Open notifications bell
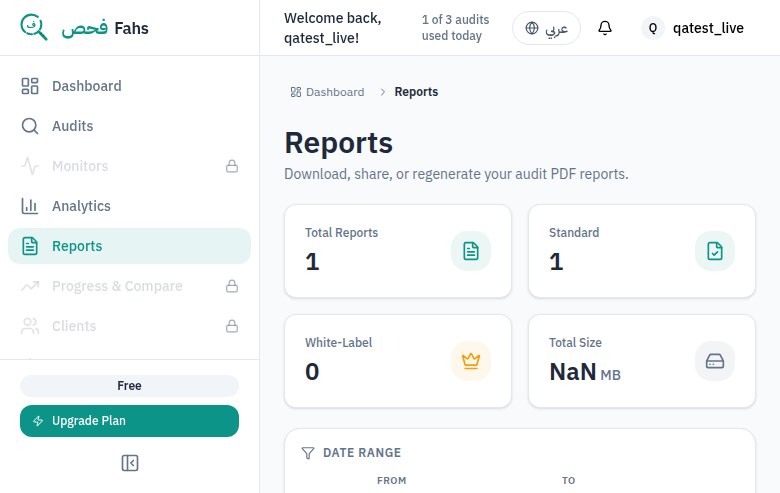Image resolution: width=780 pixels, height=493 pixels. [605, 28]
